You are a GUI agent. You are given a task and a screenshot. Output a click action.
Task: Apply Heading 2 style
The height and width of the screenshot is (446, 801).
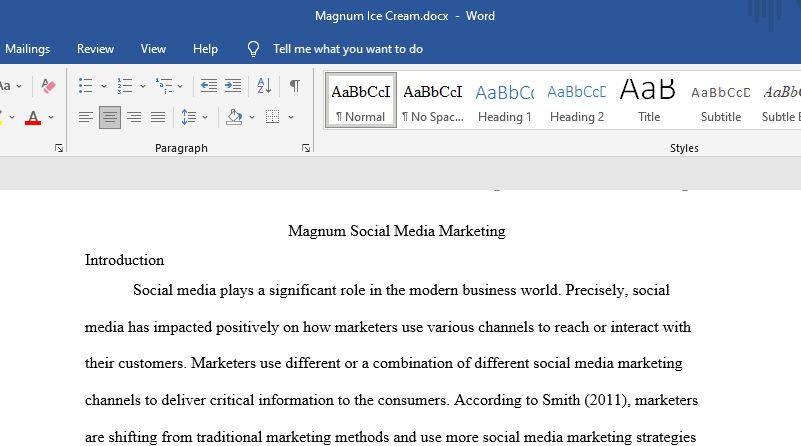click(577, 100)
